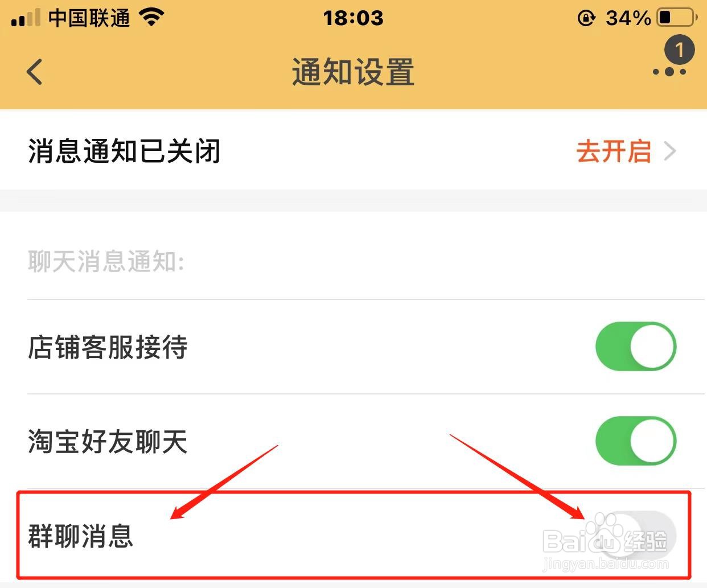The width and height of the screenshot is (707, 588).
Task: Tap the 中国联通 carrier label
Action: pyautogui.click(x=89, y=18)
